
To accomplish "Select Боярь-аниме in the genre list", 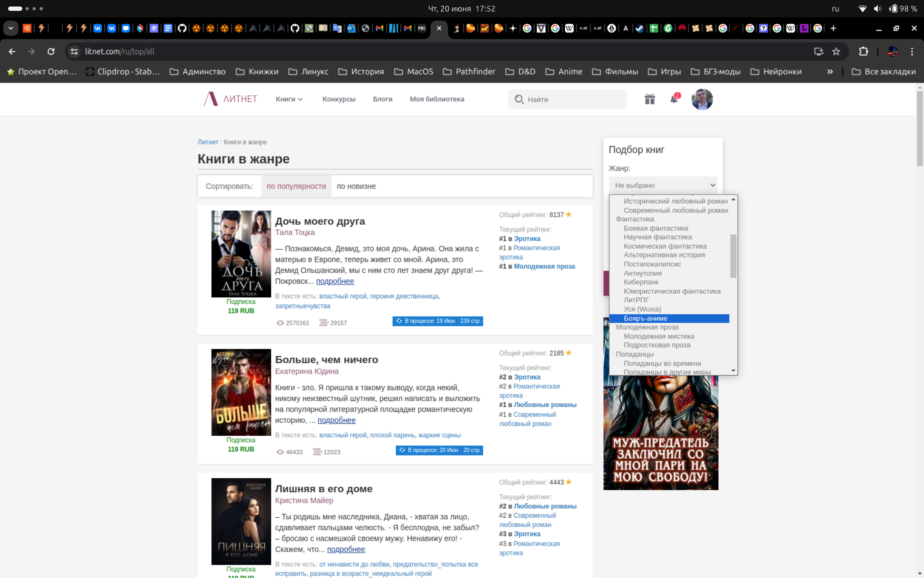I will pos(669,318).
